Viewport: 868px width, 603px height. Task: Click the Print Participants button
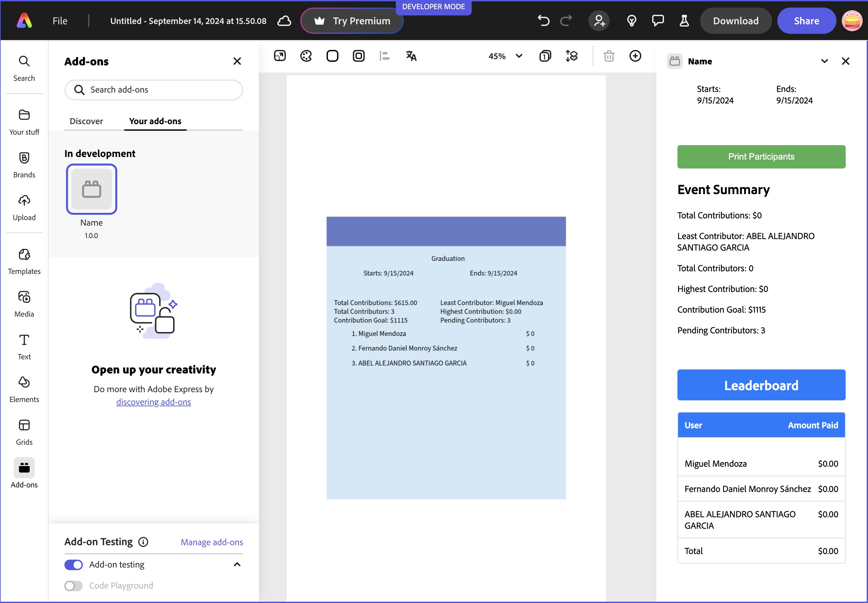761,157
